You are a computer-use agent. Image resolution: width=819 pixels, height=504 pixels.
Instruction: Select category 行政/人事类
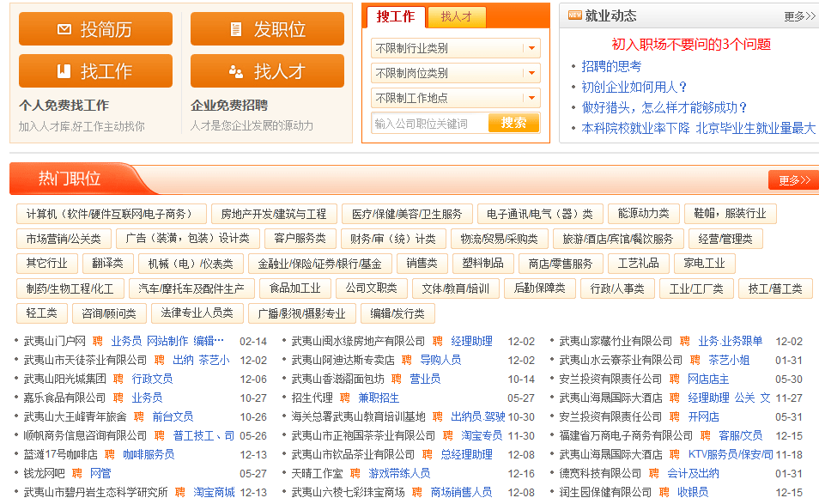617,288
